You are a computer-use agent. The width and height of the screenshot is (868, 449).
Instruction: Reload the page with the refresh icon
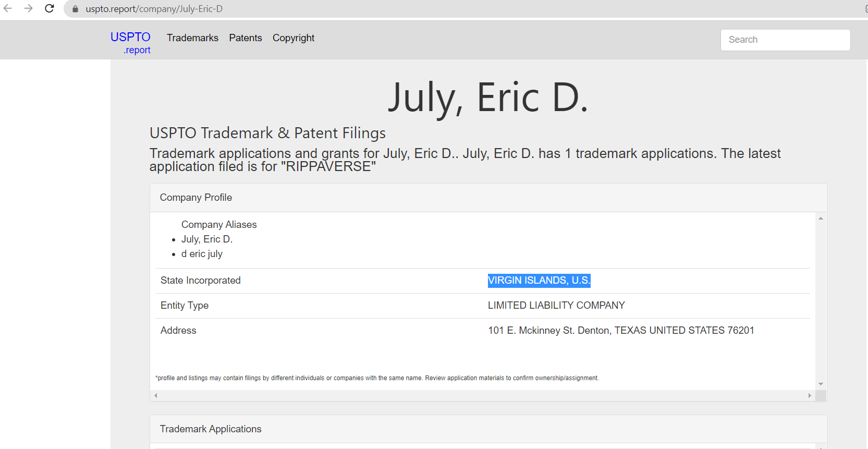(x=50, y=8)
